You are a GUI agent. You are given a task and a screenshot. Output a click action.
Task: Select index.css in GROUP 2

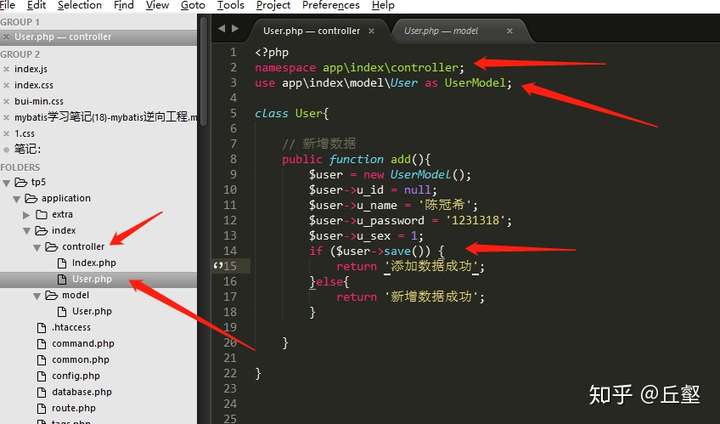[x=34, y=85]
